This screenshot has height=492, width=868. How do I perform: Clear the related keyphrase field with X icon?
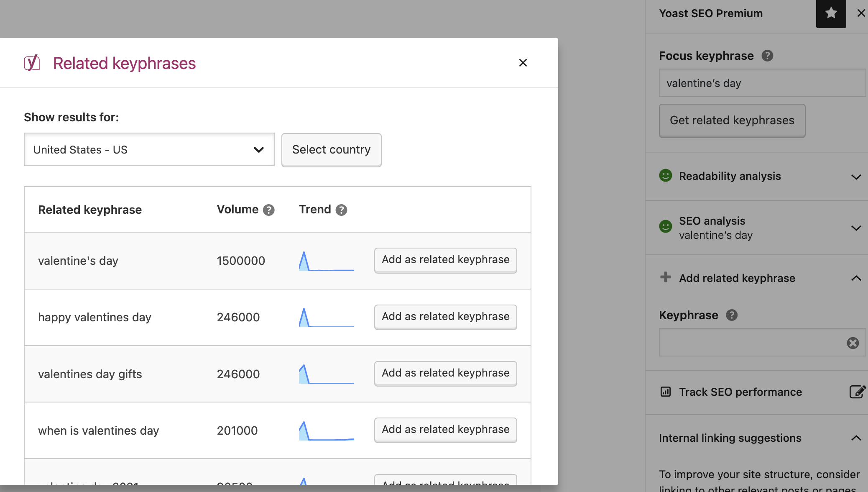(x=853, y=343)
